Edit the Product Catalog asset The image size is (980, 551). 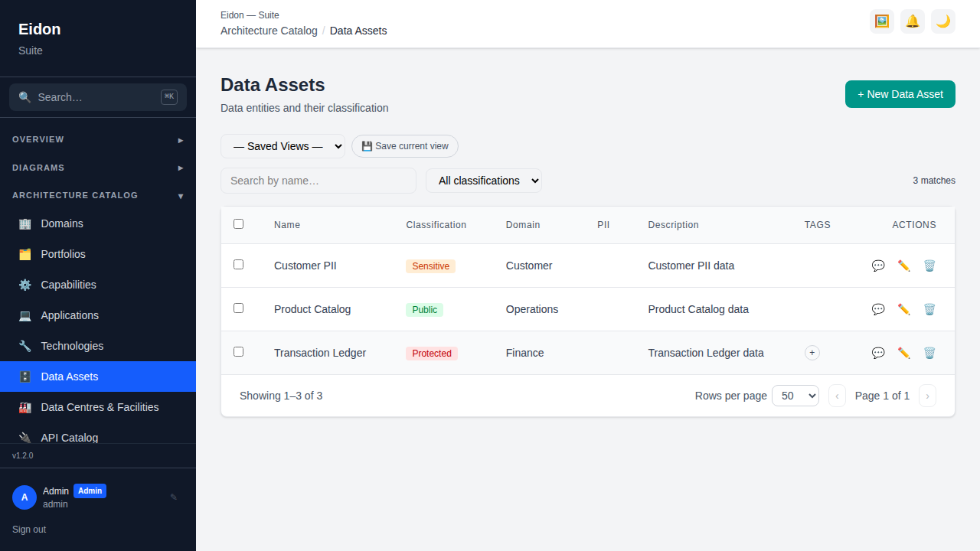[x=904, y=309]
